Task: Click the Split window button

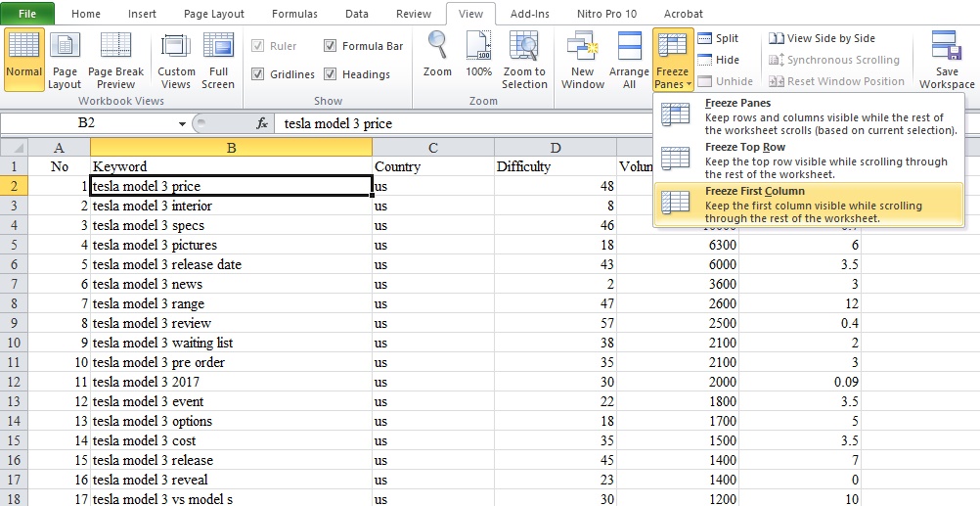Action: (718, 38)
